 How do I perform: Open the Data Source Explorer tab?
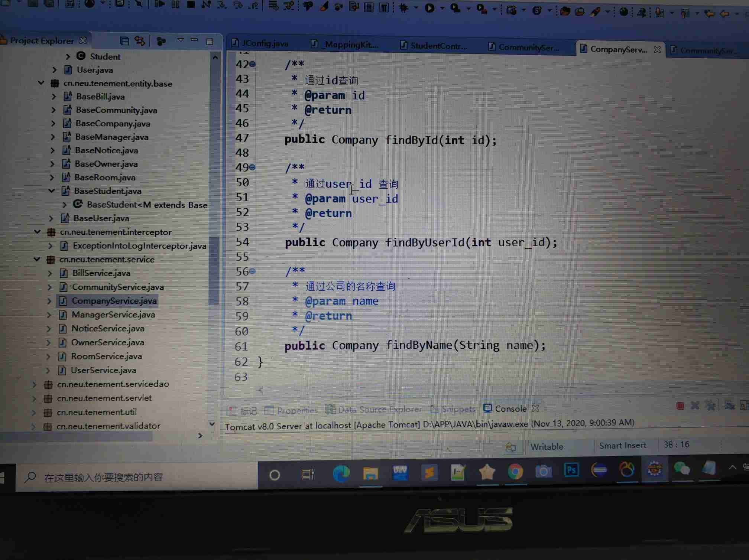coord(380,410)
